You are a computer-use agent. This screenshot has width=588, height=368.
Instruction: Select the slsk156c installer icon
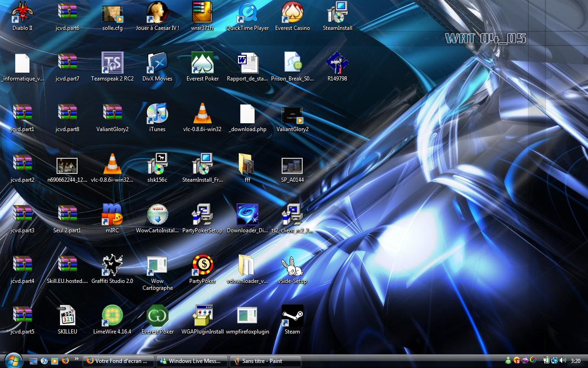[157, 164]
